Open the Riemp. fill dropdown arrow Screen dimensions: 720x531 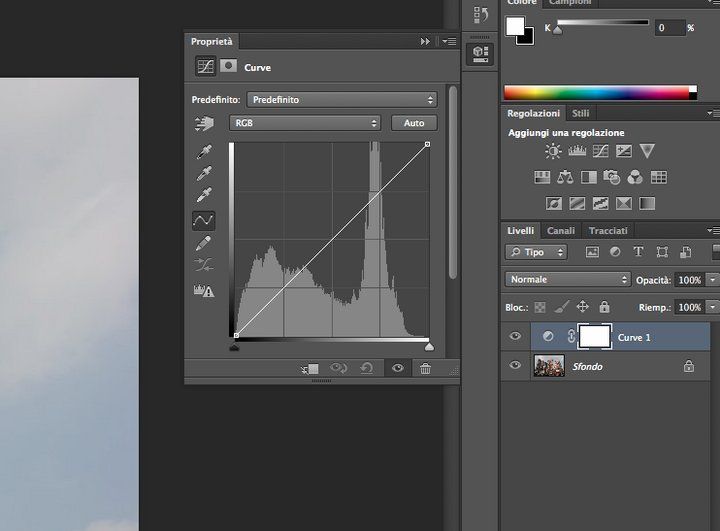[x=713, y=307]
